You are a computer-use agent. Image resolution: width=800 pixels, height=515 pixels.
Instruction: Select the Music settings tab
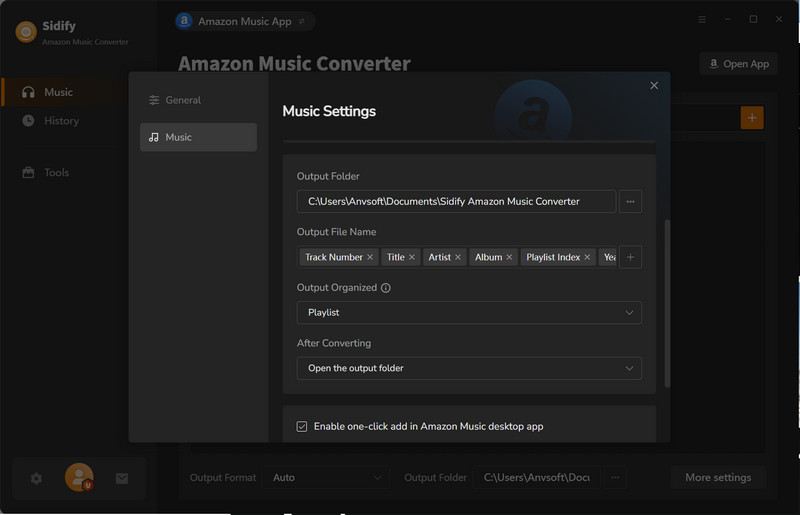(198, 137)
